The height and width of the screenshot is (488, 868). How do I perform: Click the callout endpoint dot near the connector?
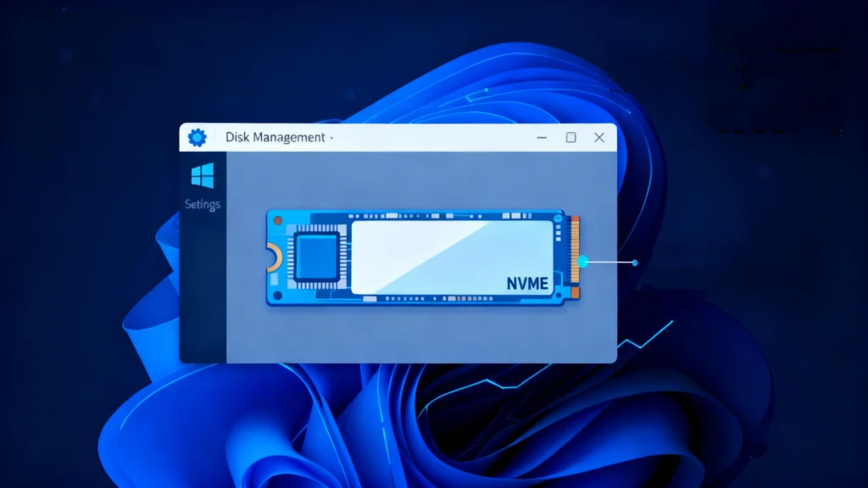point(633,263)
